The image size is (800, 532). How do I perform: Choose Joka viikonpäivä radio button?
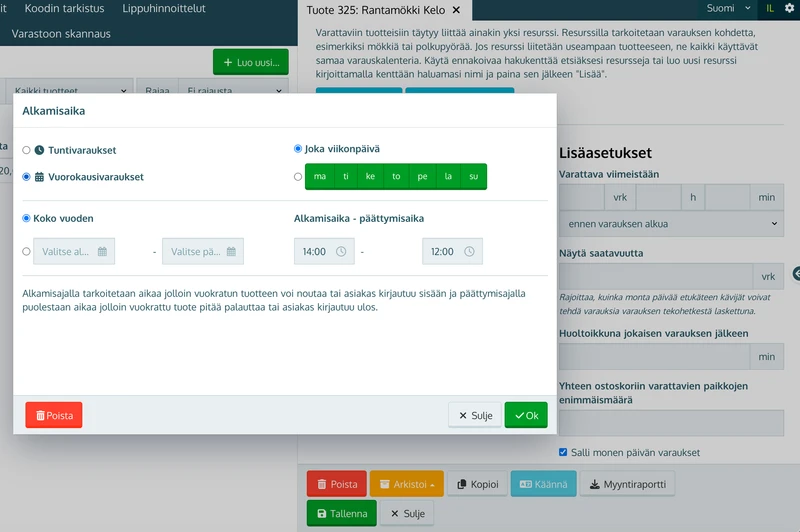(298, 149)
